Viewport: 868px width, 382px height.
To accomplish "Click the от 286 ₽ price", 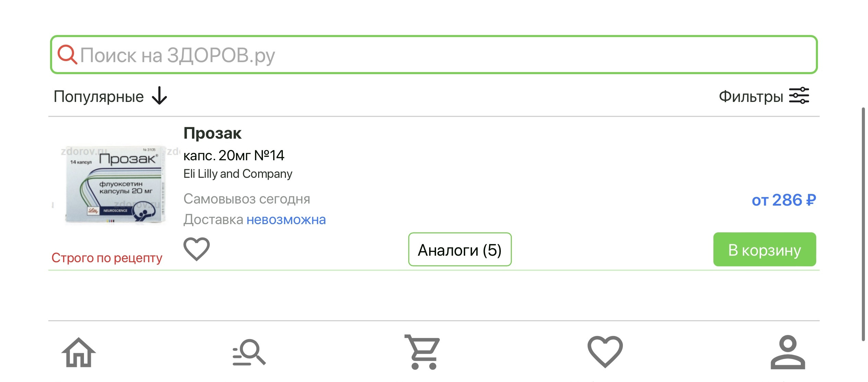I will tap(784, 200).
